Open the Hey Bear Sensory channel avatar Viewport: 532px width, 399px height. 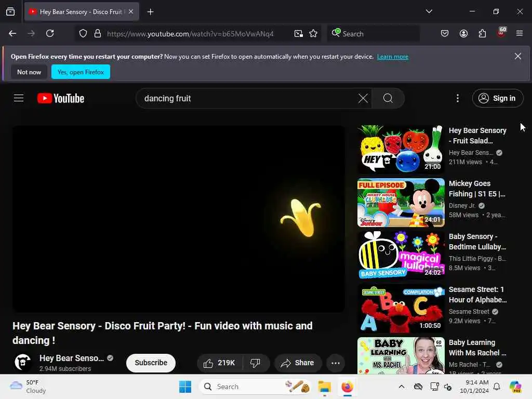23,362
